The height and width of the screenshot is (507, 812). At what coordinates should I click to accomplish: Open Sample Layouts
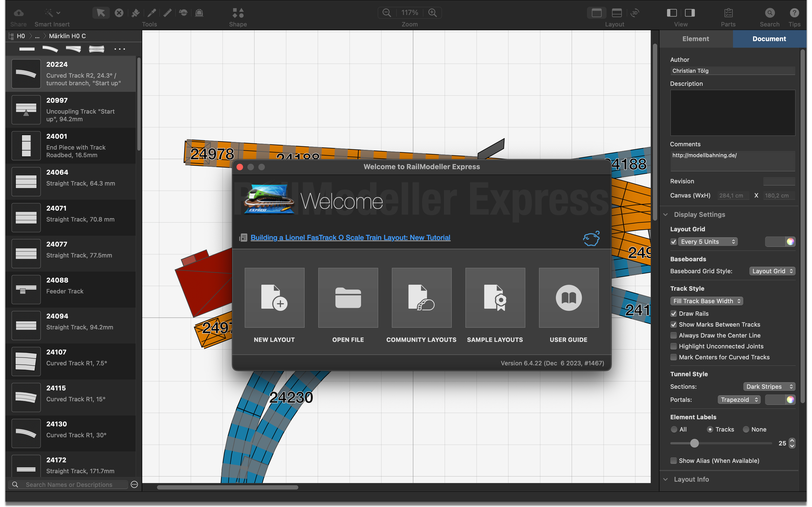coord(495,297)
